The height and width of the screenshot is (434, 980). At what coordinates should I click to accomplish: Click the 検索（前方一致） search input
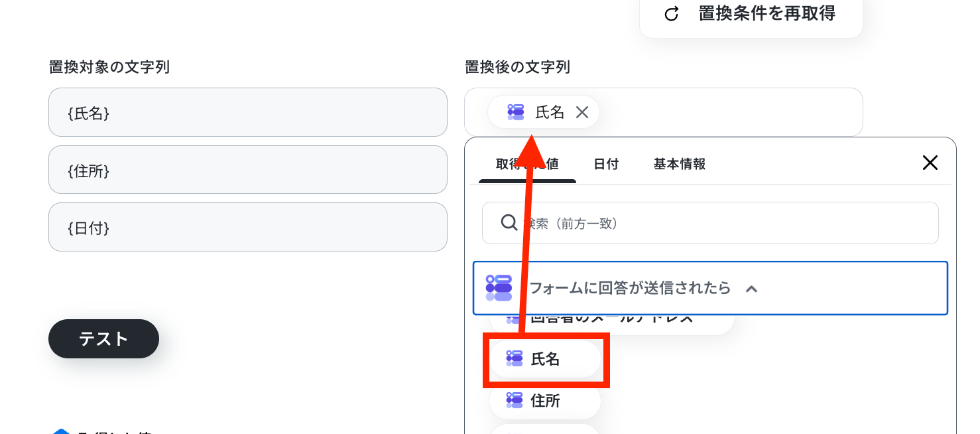[710, 223]
